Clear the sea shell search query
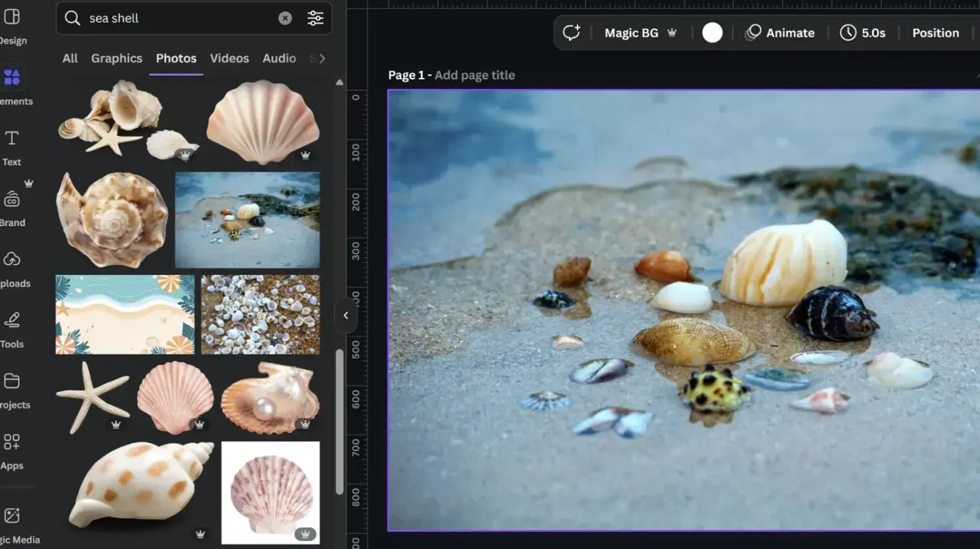The height and width of the screenshot is (549, 980). (x=286, y=18)
